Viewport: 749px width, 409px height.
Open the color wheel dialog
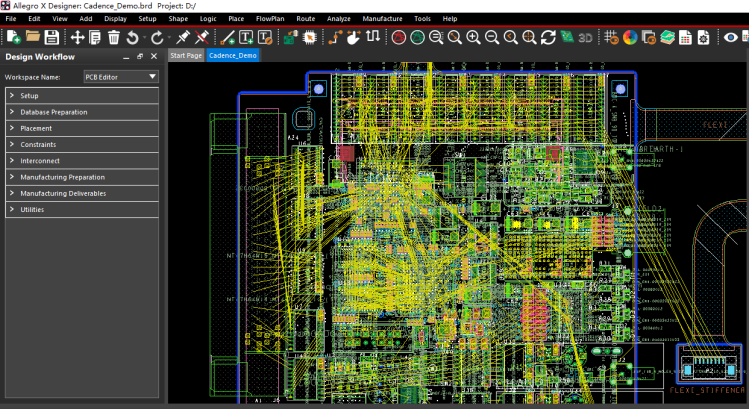(x=630, y=37)
